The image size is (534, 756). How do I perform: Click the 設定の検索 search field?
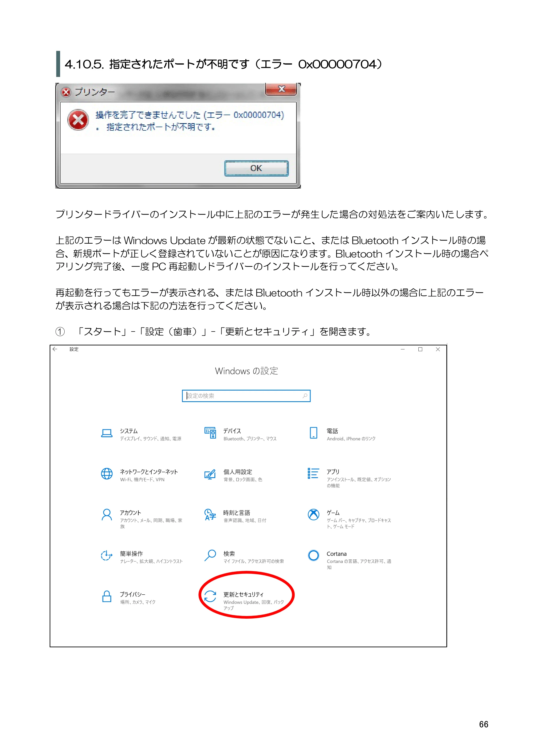click(x=246, y=396)
